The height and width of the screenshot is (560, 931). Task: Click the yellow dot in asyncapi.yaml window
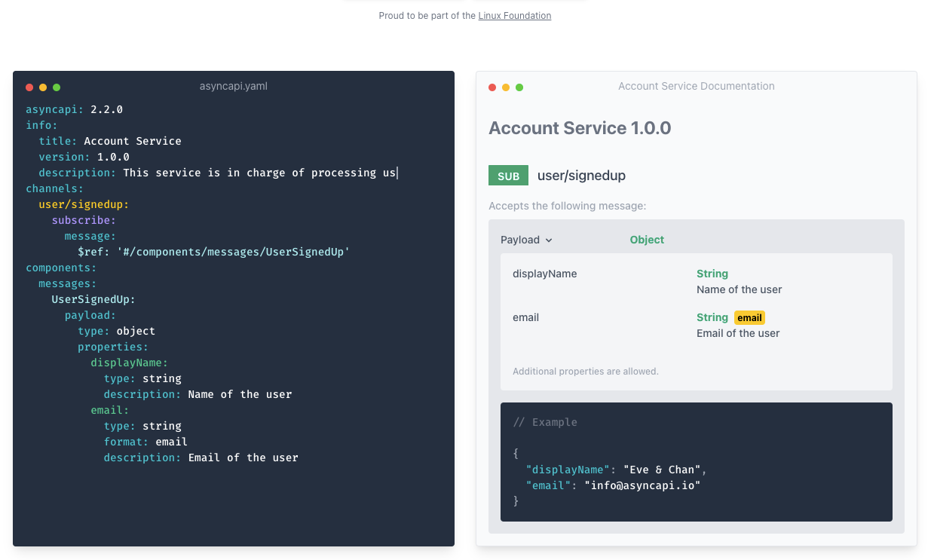pos(43,87)
